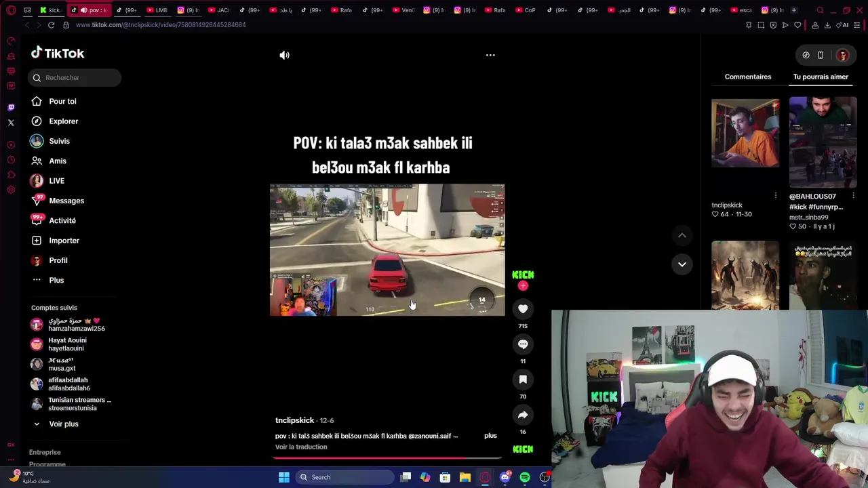Open the comments bubble showing 11
Screen dimensions: 868x488
tap(523, 344)
